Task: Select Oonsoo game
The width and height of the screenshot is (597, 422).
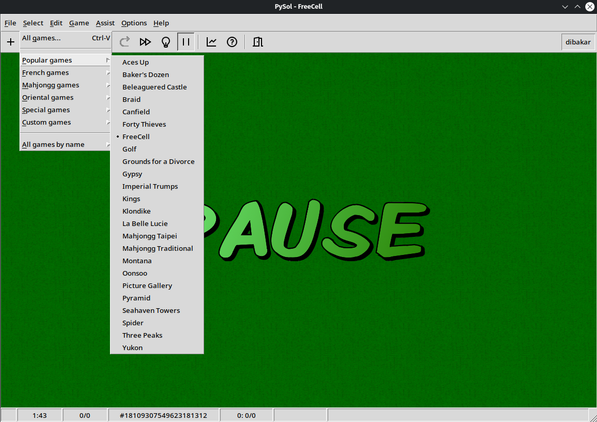Action: [157, 273]
